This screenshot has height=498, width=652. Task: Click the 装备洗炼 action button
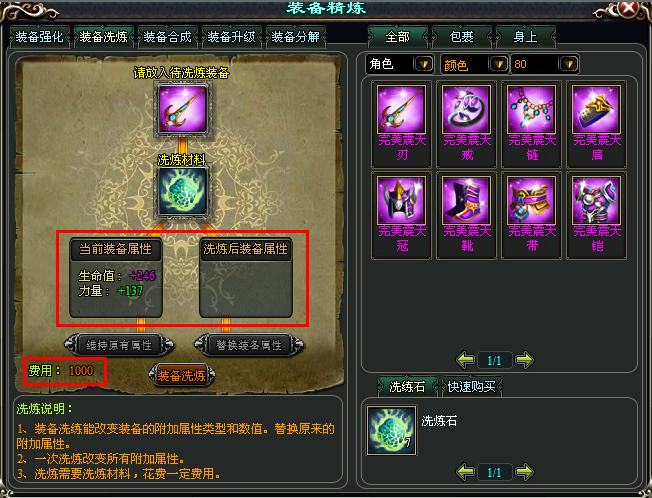(182, 375)
